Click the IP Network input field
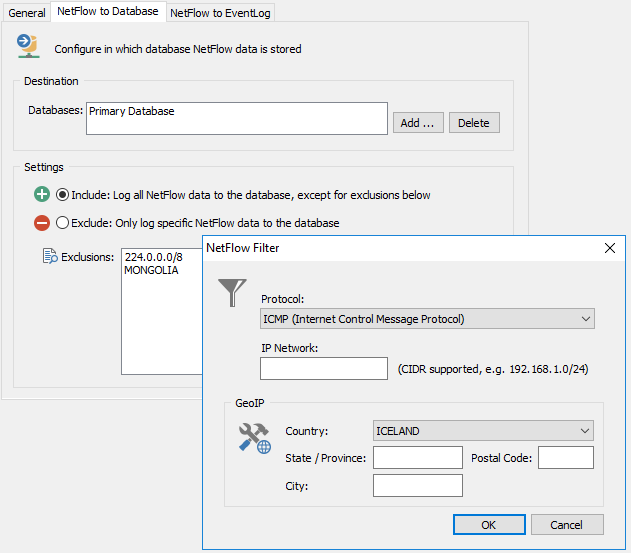Viewport: 631px width, 553px height. click(324, 368)
